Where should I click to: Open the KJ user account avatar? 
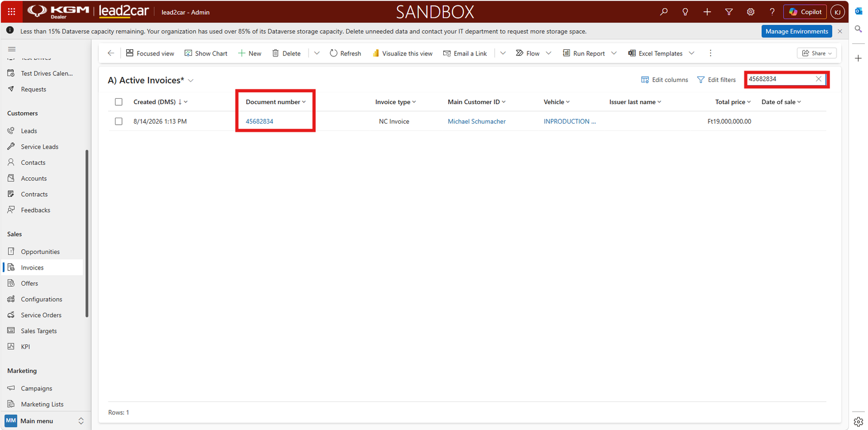838,11
